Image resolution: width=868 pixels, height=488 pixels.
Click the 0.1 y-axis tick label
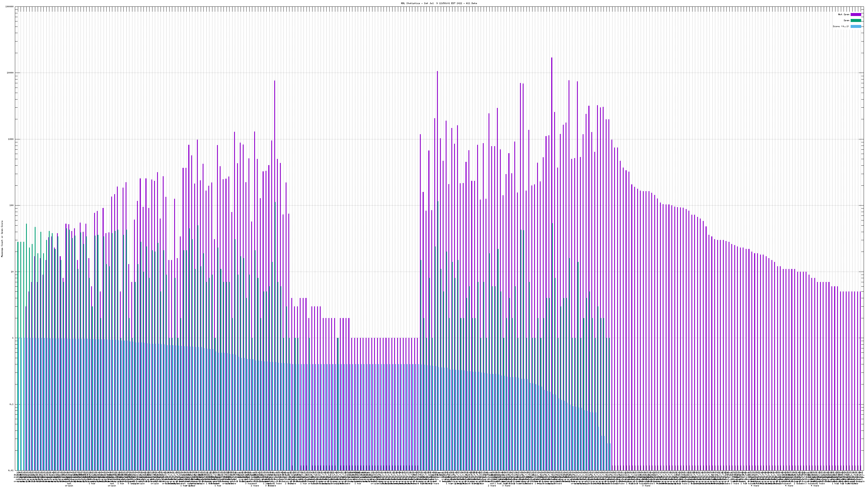tap(12, 404)
